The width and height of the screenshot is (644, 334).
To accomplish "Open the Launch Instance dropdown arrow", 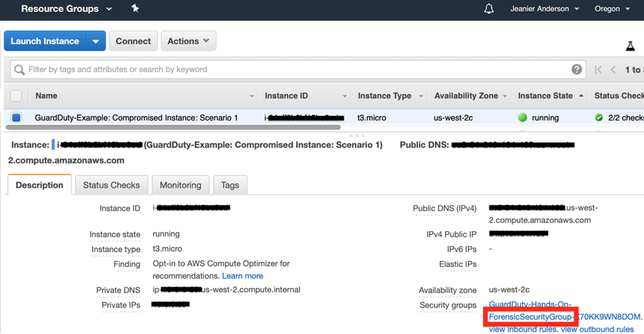I will coord(96,41).
